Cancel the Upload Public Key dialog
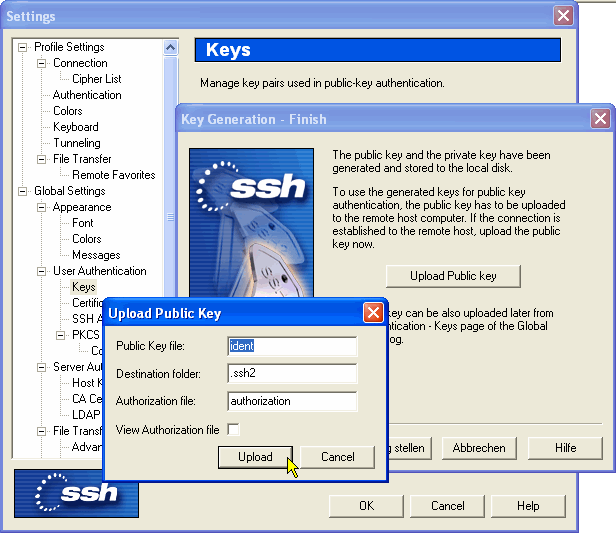Viewport: 616px width, 533px height. point(337,457)
